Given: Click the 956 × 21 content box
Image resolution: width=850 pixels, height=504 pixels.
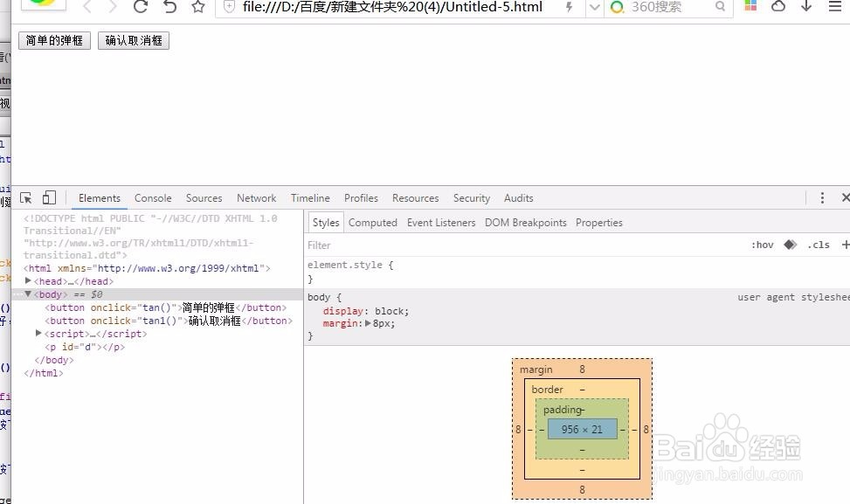Looking at the screenshot, I should [582, 429].
